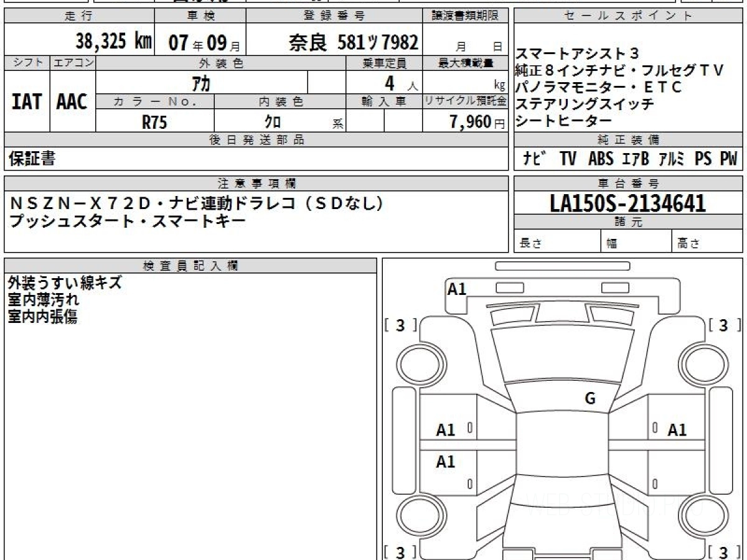Select interior color value クロ

click(x=273, y=122)
